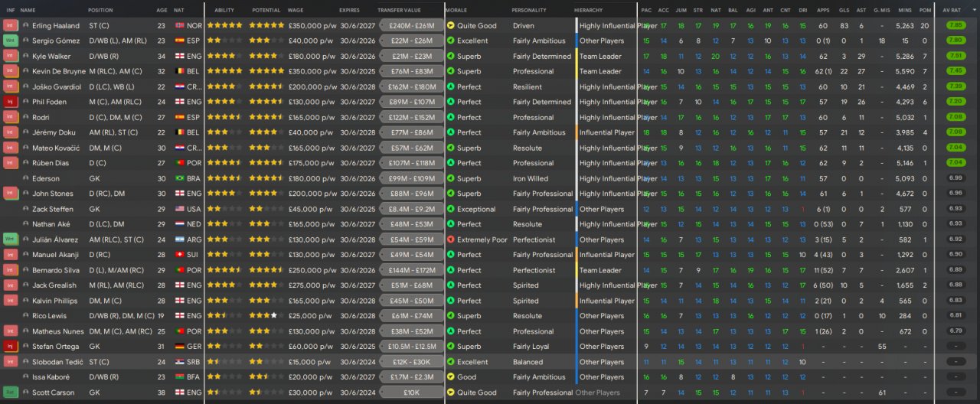Click the ability stars for Kevin De Bruyne
The height and width of the screenshot is (404, 980).
(x=224, y=71)
